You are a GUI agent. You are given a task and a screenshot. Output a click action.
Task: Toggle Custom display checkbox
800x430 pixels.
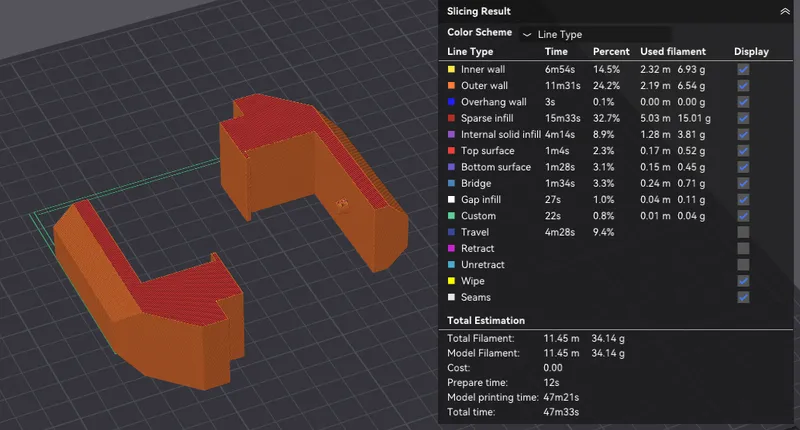point(743,216)
